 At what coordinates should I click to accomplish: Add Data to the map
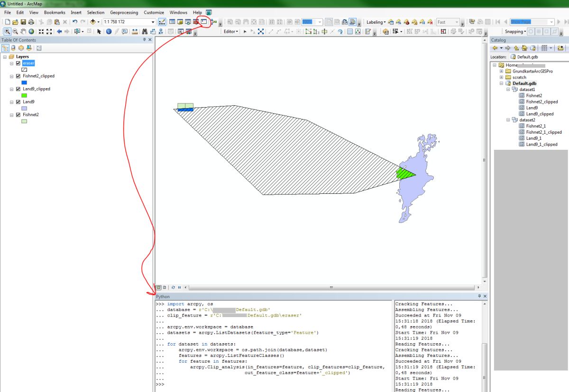(92, 22)
